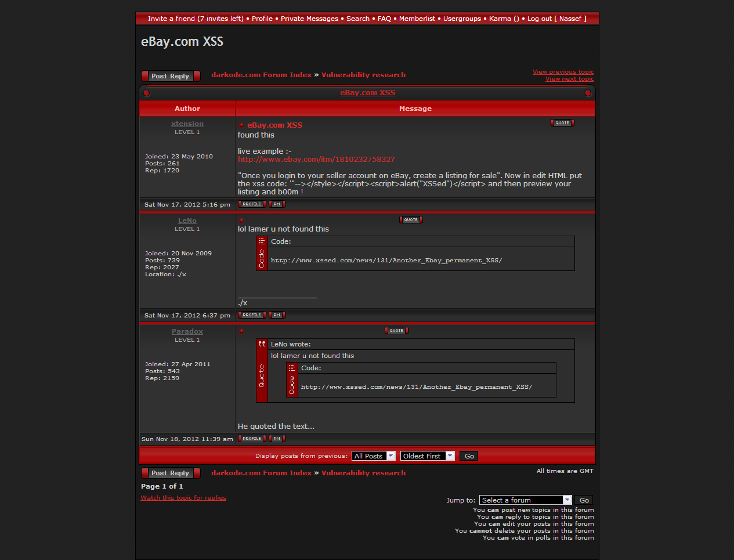This screenshot has width=734, height=560.
Task: Click Quote icon on LeNo's post
Action: click(x=411, y=220)
